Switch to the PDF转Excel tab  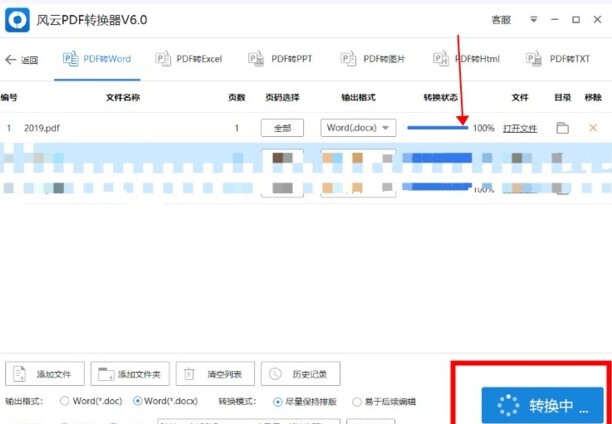pyautogui.click(x=189, y=59)
